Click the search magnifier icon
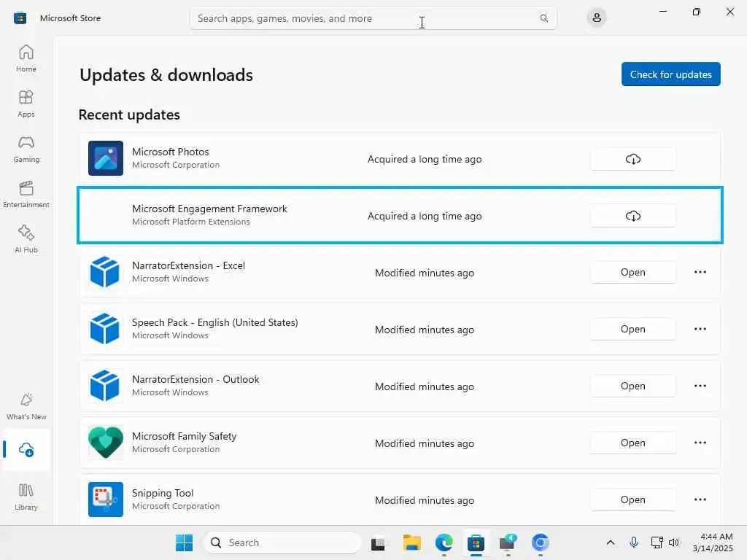The width and height of the screenshot is (747, 560). [x=543, y=18]
